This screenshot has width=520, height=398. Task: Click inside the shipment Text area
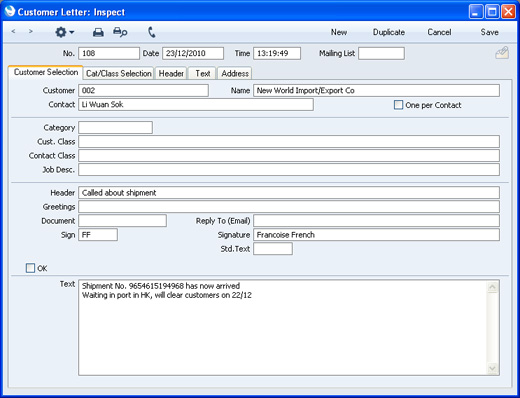click(x=283, y=328)
